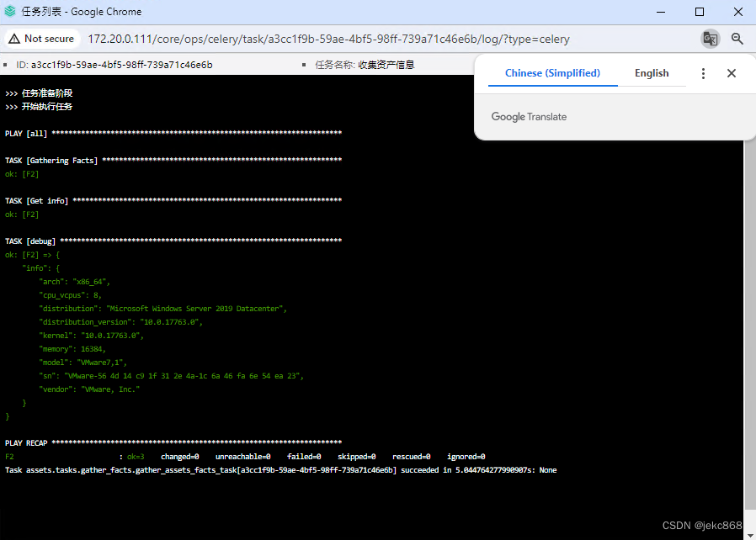Click the URL address bar text
The height and width of the screenshot is (540, 756).
[329, 39]
